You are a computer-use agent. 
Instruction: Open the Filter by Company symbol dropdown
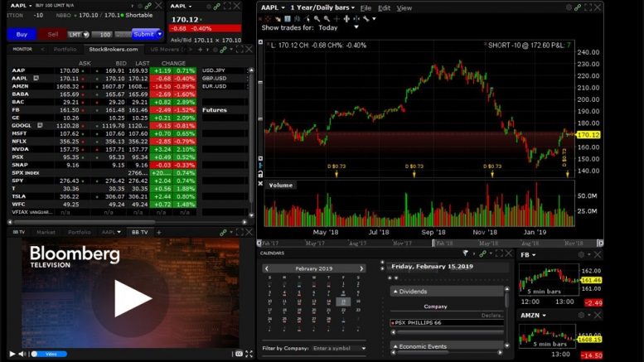[x=364, y=349]
